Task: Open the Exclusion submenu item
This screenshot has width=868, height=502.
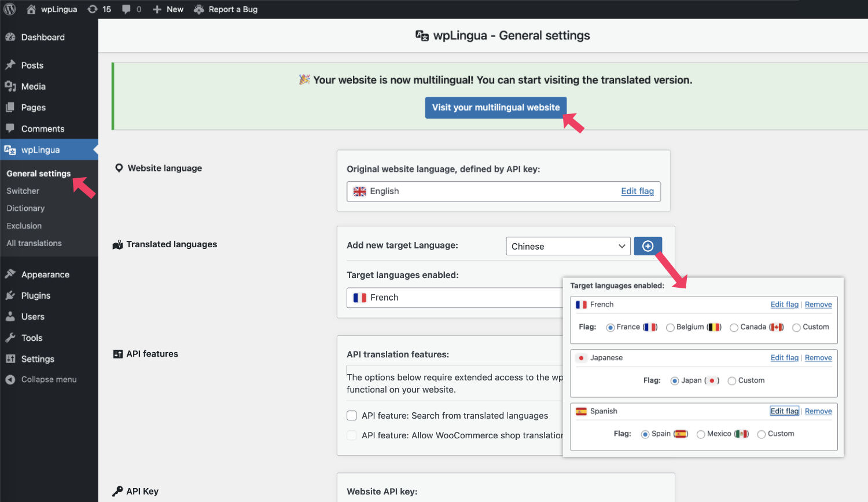Action: 24,226
